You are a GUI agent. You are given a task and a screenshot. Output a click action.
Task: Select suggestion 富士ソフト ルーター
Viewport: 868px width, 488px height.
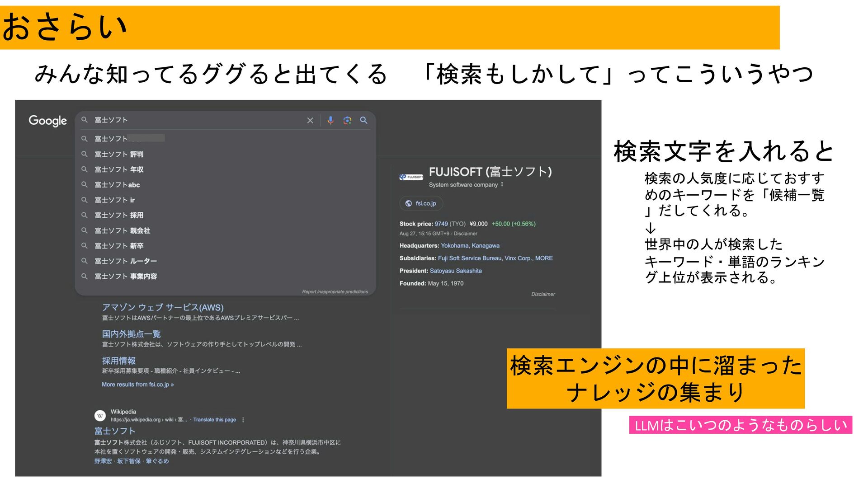click(x=126, y=261)
